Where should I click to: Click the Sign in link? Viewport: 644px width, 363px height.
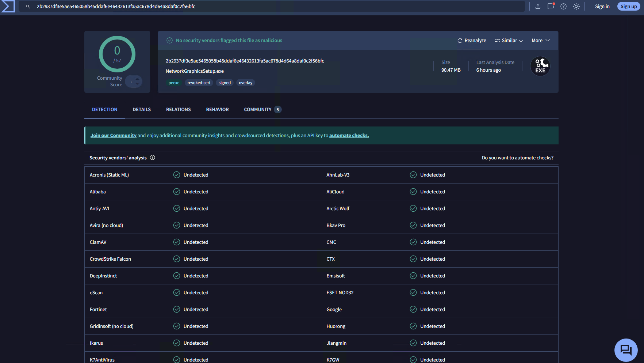click(x=602, y=6)
